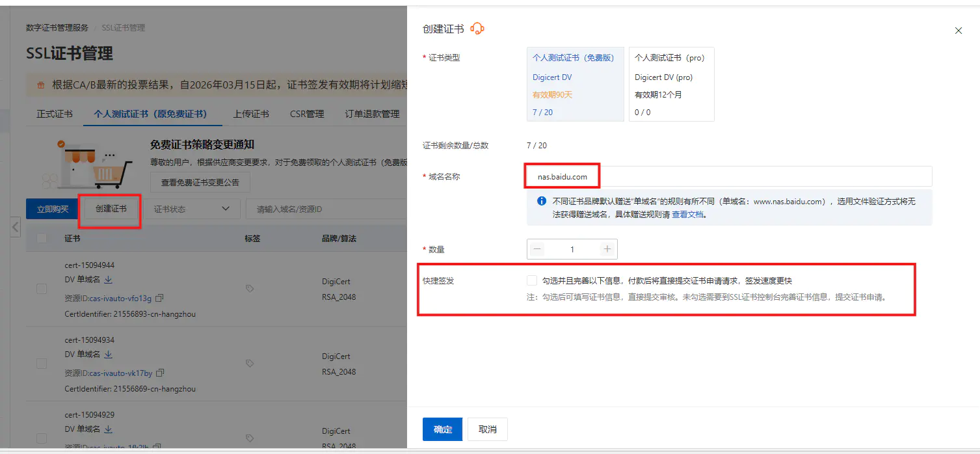Image resolution: width=980 pixels, height=454 pixels.
Task: Copy resource ID cas-ivauto-vk17by
Action: [160, 373]
